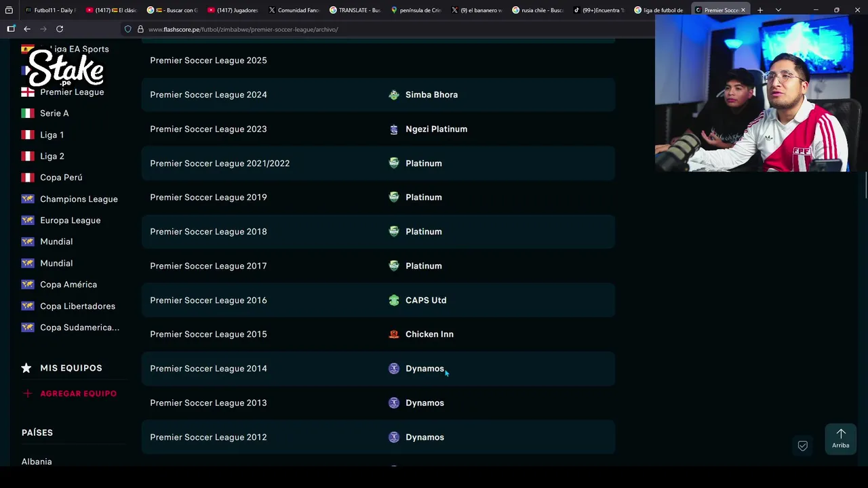The image size is (868, 488).
Task: Click the padlock icon in address bar
Action: click(140, 29)
